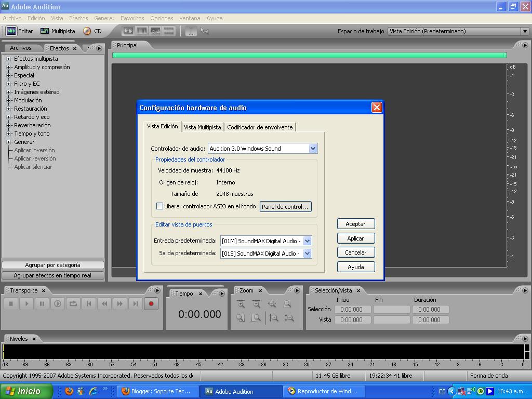The width and height of the screenshot is (532, 399).
Task: Switch to the Editar view
Action: 19,31
